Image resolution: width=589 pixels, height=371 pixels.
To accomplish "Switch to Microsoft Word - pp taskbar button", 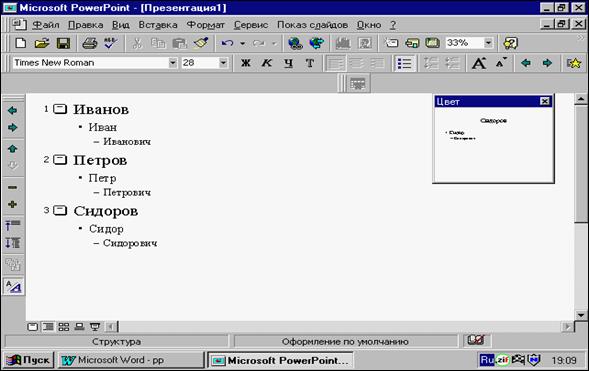I will pyautogui.click(x=130, y=360).
